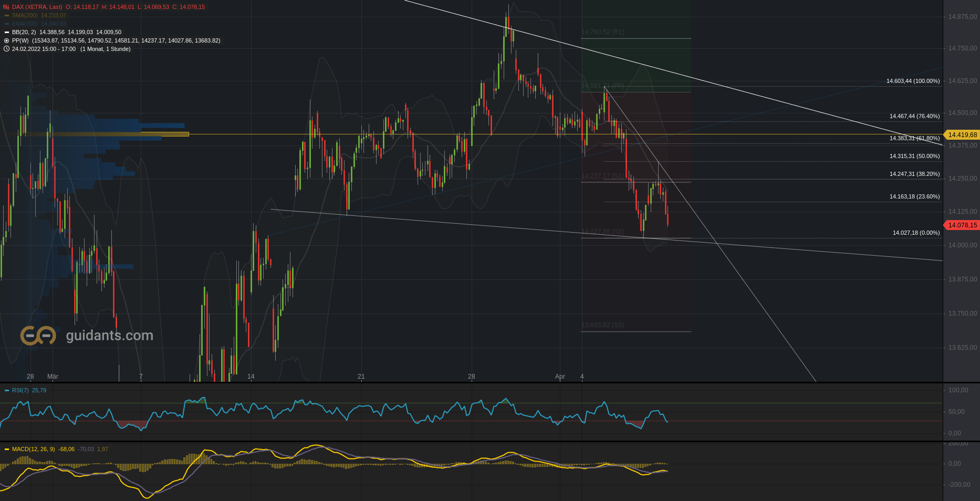Click the 14.383,31 (61.80%) Fibonacci label
The height and width of the screenshot is (501, 980).
click(915, 138)
